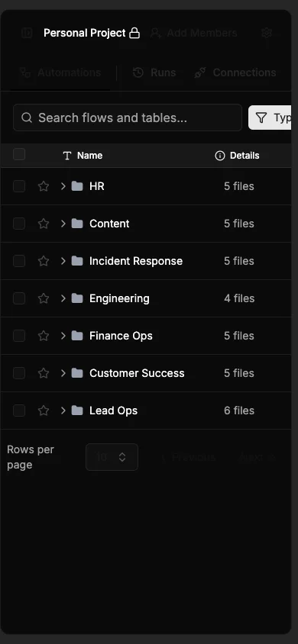Star the HR folder

pos(43,186)
